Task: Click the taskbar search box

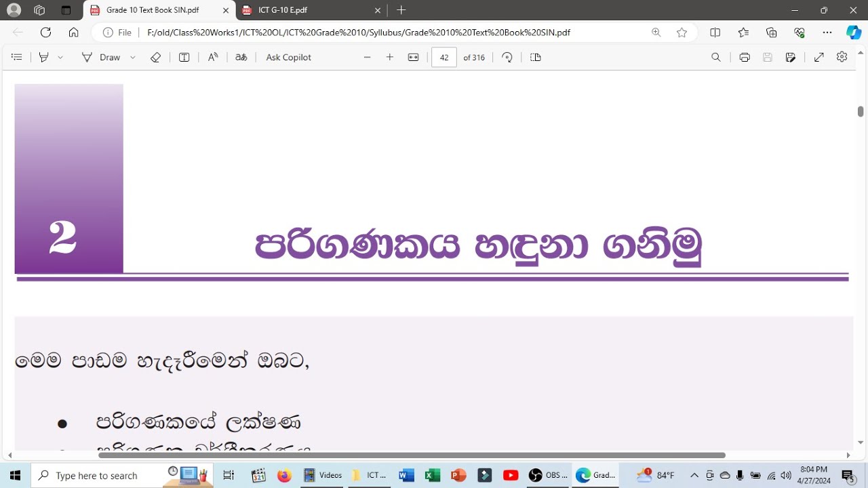Action: (x=122, y=476)
